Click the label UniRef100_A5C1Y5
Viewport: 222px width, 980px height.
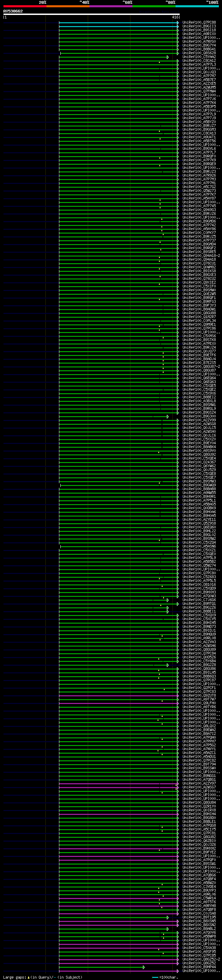click(x=199, y=829)
